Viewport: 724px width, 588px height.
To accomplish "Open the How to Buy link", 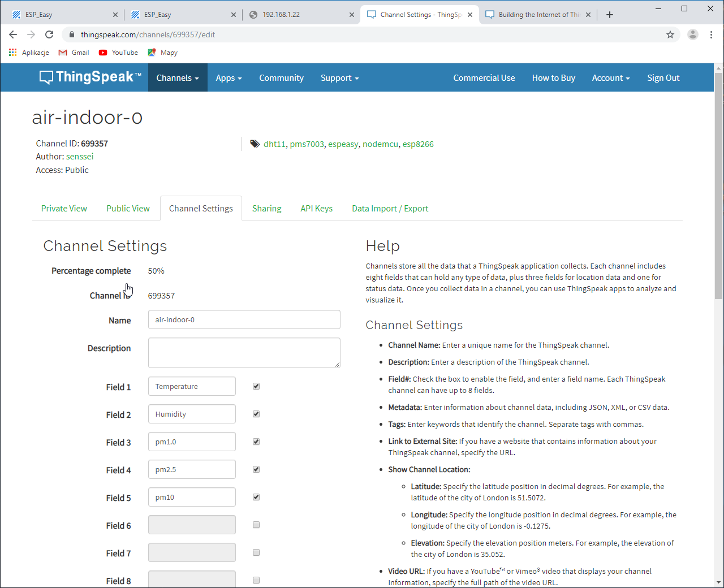I will coord(554,77).
